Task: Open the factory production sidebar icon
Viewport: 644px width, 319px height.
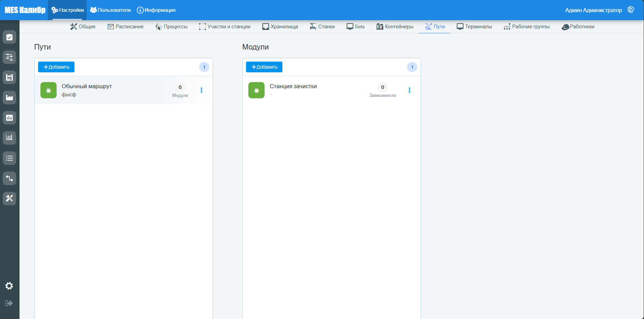Action: 9,98
